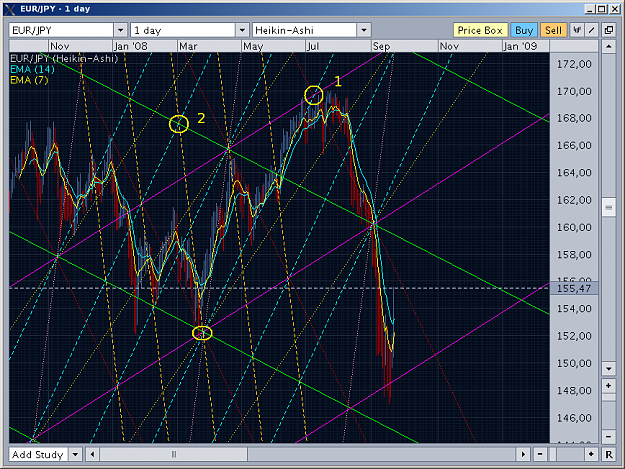Click the detach chart window icon

(609, 30)
